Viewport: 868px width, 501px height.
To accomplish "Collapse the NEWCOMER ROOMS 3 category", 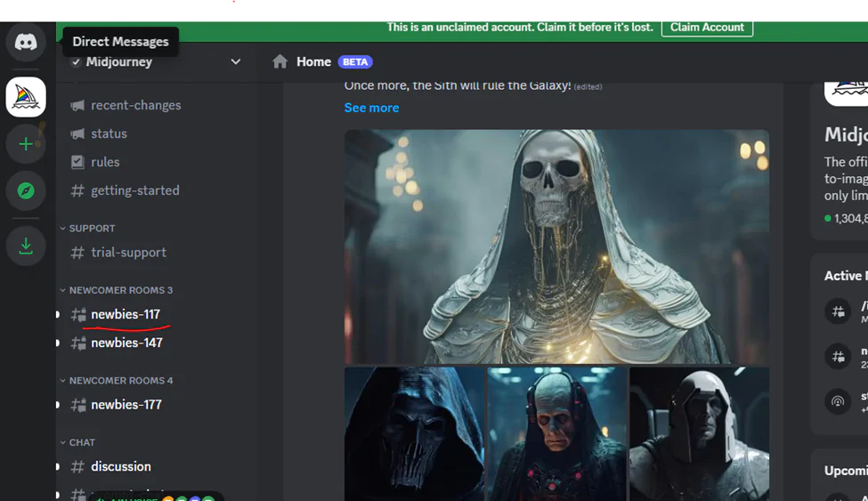I will pyautogui.click(x=120, y=290).
